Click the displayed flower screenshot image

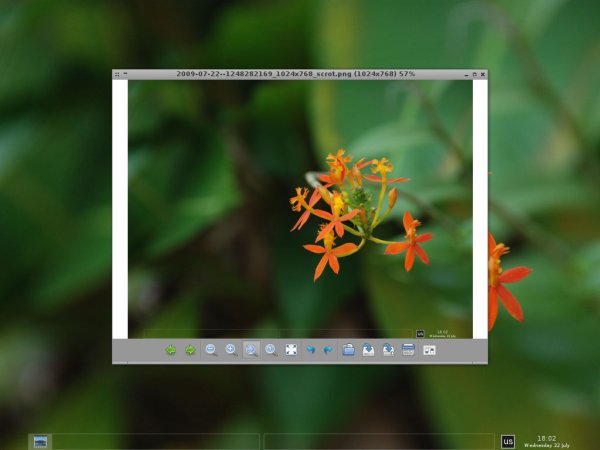(x=300, y=209)
